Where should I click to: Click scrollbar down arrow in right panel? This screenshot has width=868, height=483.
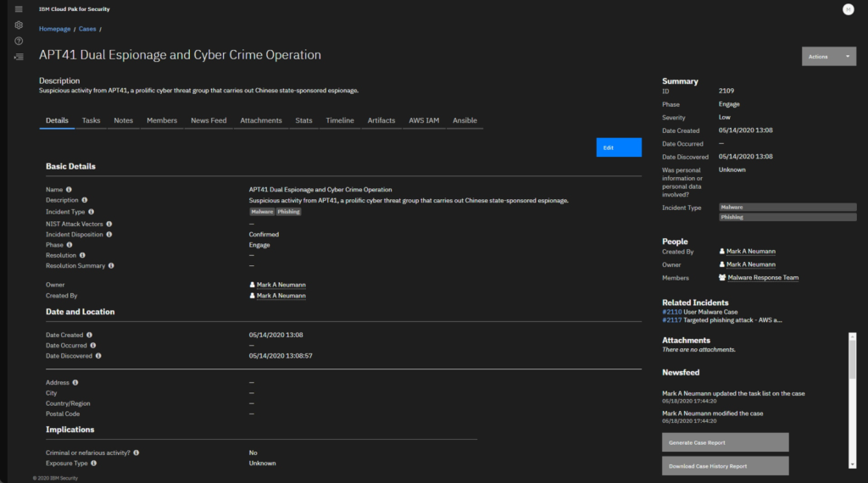pos(853,464)
